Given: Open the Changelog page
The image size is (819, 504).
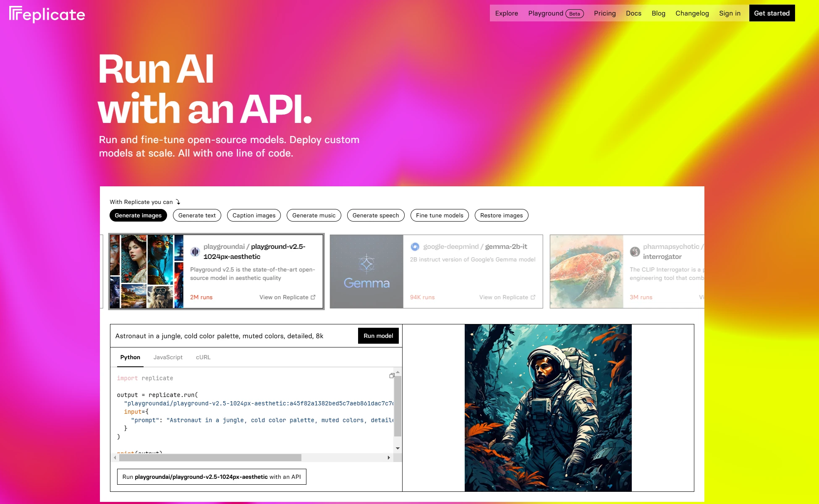Looking at the screenshot, I should point(692,13).
